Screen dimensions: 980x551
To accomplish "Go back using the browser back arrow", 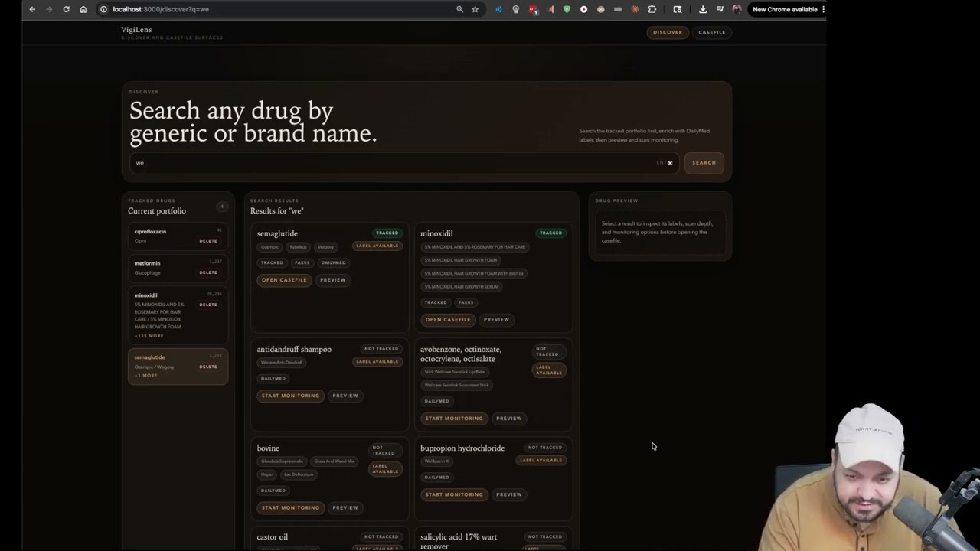I will 32,9.
